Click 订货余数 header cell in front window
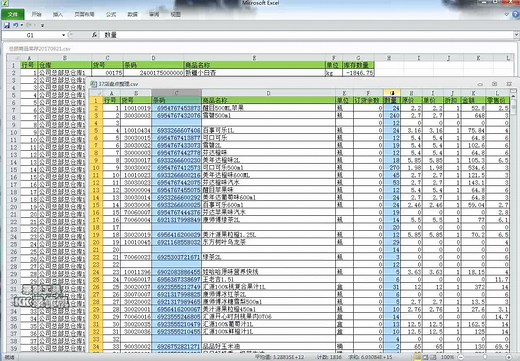The height and width of the screenshot is (361, 520). point(368,100)
